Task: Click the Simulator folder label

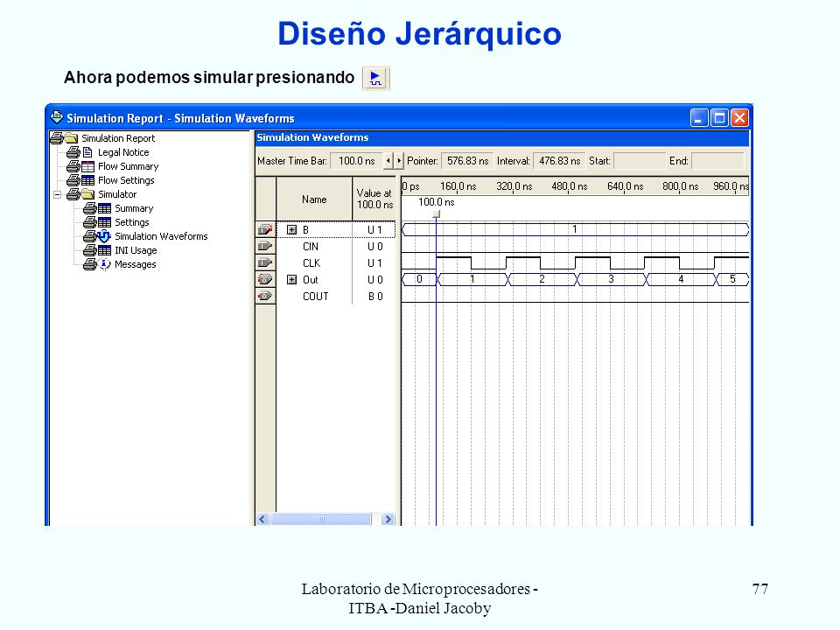Action: [116, 194]
